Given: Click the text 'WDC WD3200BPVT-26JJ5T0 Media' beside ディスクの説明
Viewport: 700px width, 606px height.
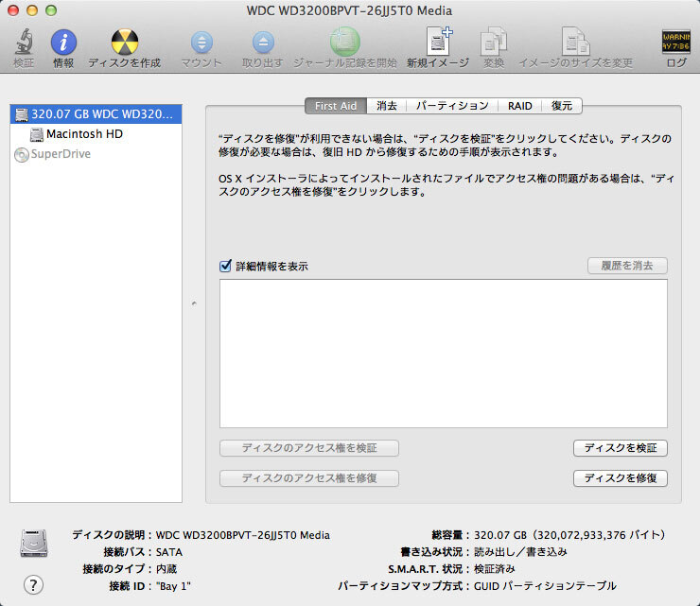Looking at the screenshot, I should tap(243, 535).
